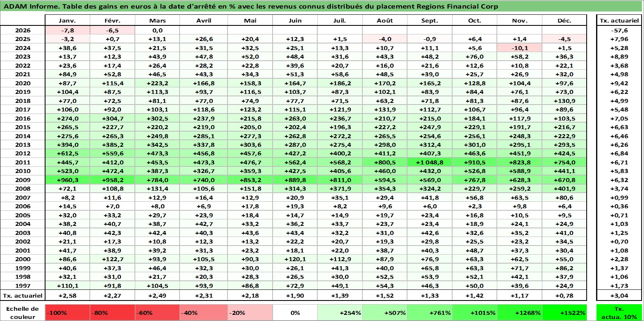The height and width of the screenshot is (321, 644).
Task: Click the +1522% bright green swatch
Action: click(x=564, y=313)
